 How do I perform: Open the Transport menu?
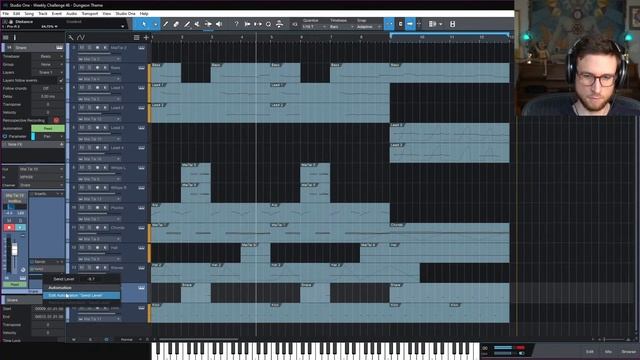tap(89, 14)
